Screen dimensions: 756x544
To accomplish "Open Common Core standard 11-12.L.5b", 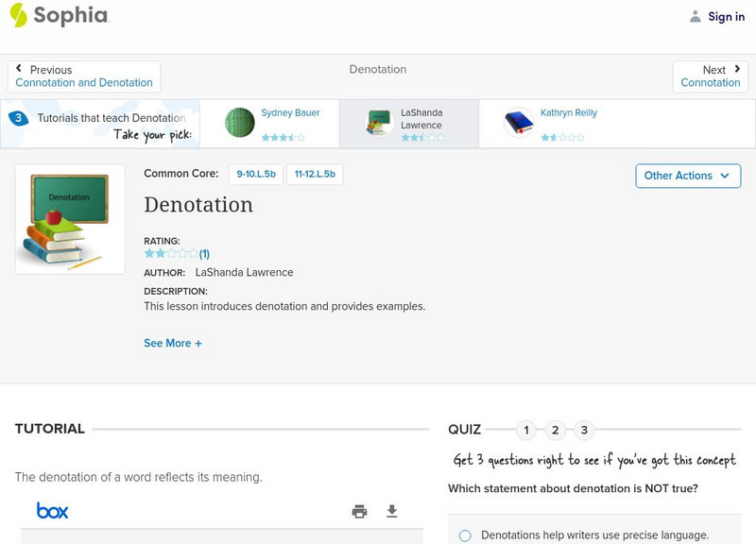I will tap(315, 174).
